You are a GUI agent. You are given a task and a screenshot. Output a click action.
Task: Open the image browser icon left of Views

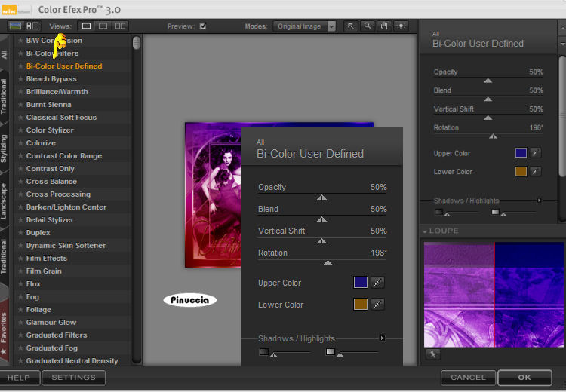click(x=15, y=26)
